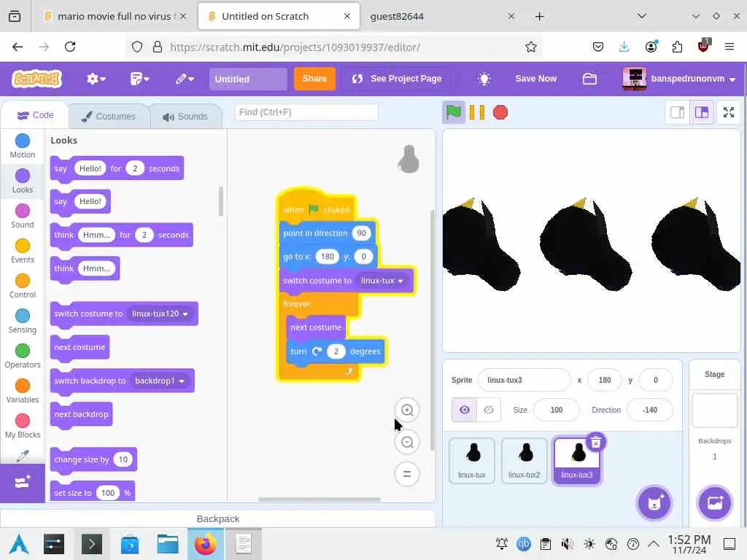Click the sprite Direction field
Screen dimensions: 747x560
pyautogui.click(x=650, y=410)
